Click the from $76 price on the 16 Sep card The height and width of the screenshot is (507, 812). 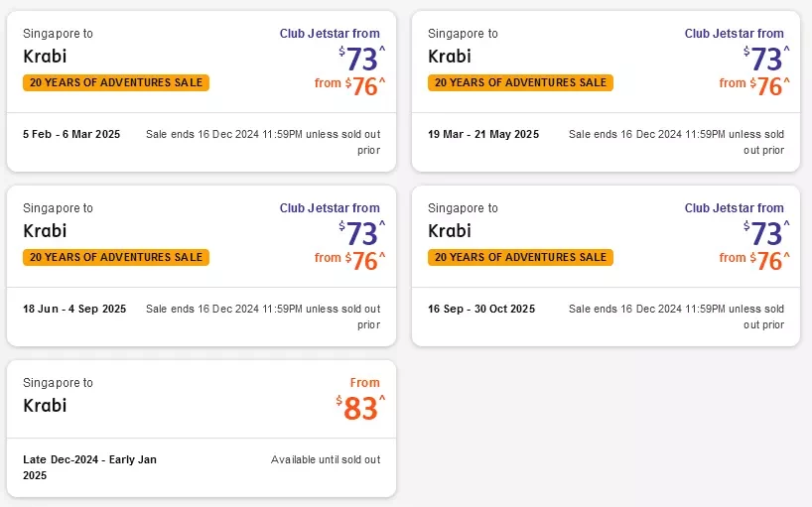(x=754, y=260)
